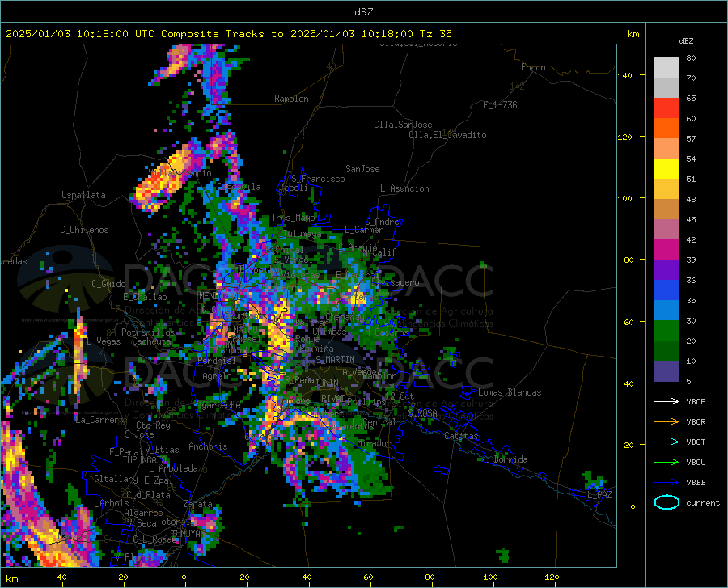Click the 'Clla.SanJose' map label
The height and width of the screenshot is (588, 728).
pos(403,125)
